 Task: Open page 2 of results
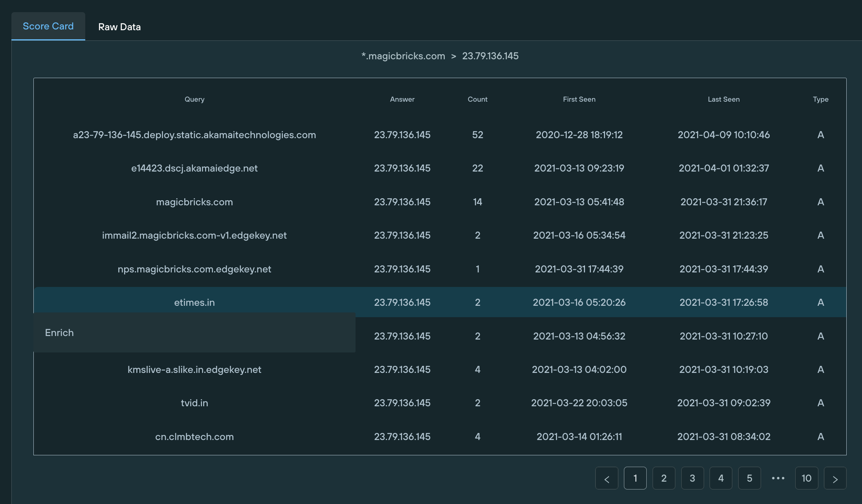pyautogui.click(x=664, y=478)
